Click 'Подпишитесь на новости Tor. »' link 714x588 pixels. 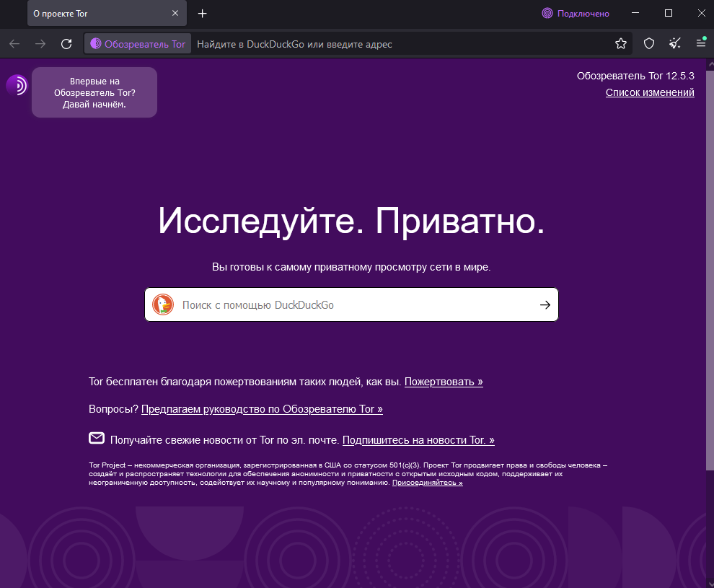pyautogui.click(x=418, y=440)
